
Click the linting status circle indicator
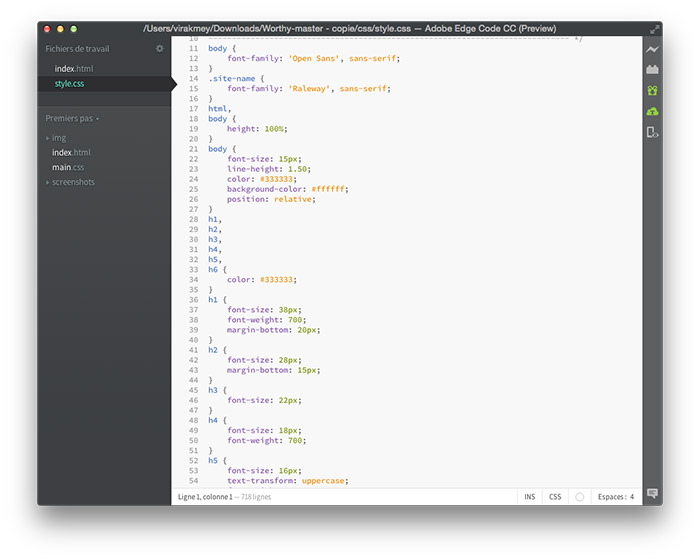[579, 497]
